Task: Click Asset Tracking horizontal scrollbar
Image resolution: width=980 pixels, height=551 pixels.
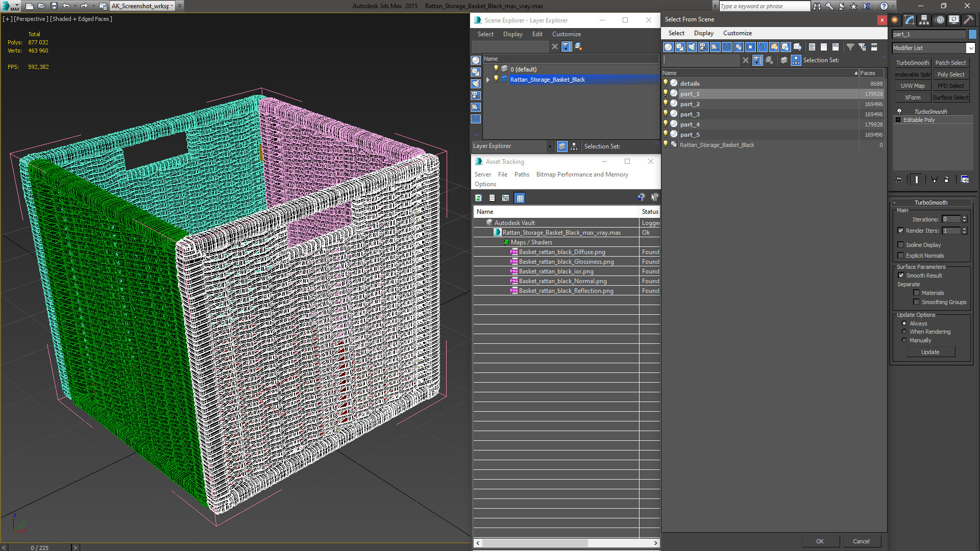Action: pos(534,543)
